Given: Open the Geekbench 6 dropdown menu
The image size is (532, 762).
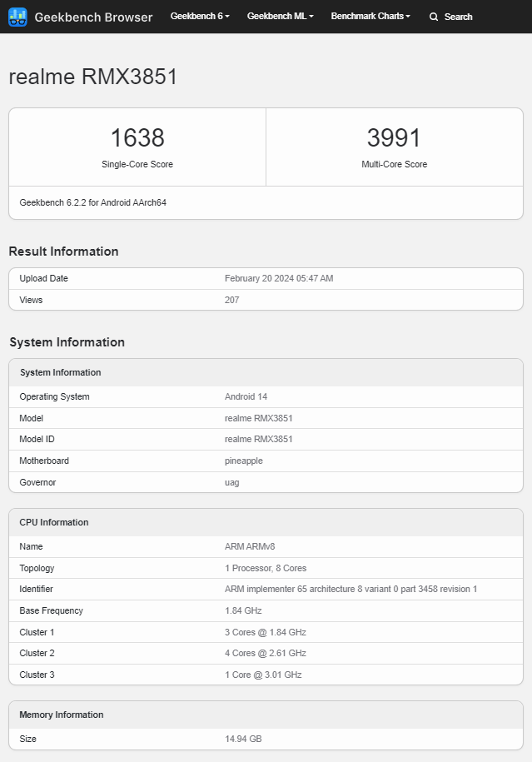Looking at the screenshot, I should click(x=200, y=16).
